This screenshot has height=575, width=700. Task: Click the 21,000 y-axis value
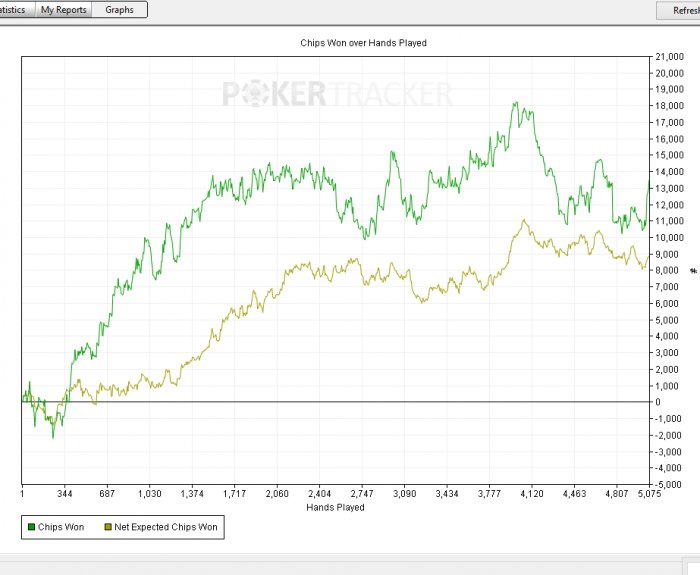[x=669, y=57]
